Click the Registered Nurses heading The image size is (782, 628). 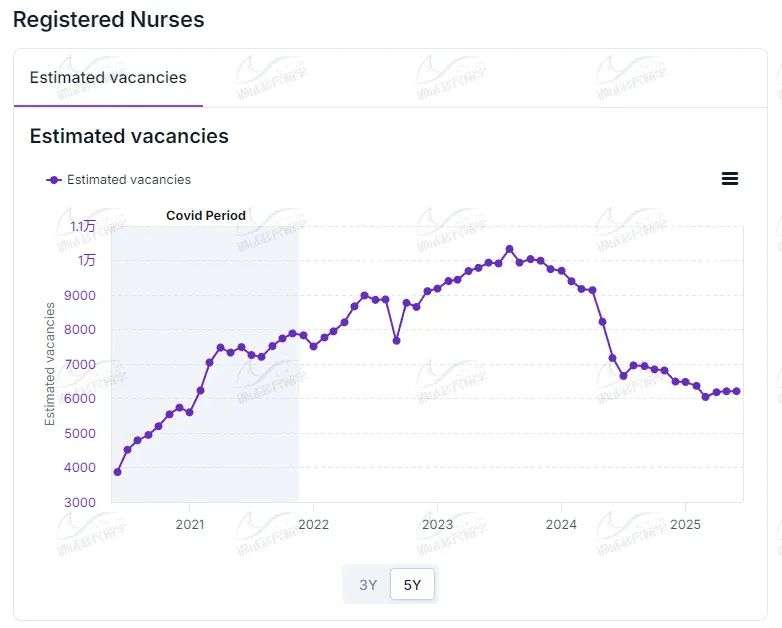point(108,19)
